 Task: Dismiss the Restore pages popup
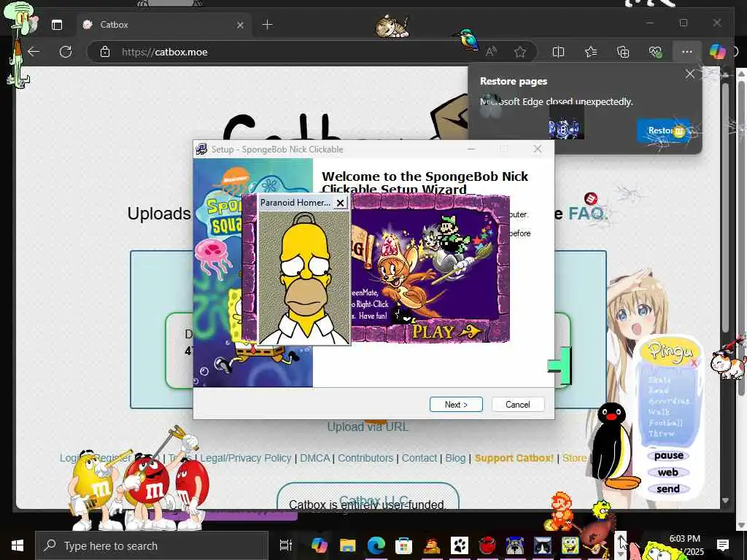(690, 74)
